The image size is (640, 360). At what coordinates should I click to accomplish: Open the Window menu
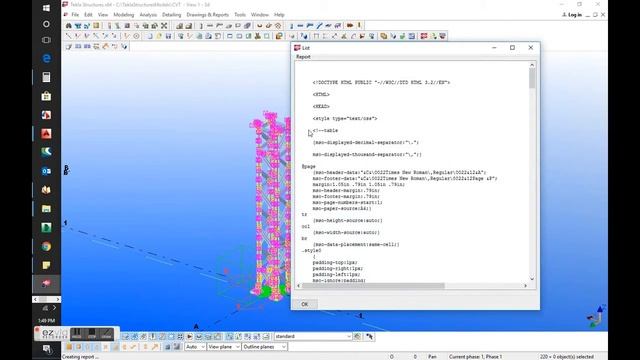point(260,15)
